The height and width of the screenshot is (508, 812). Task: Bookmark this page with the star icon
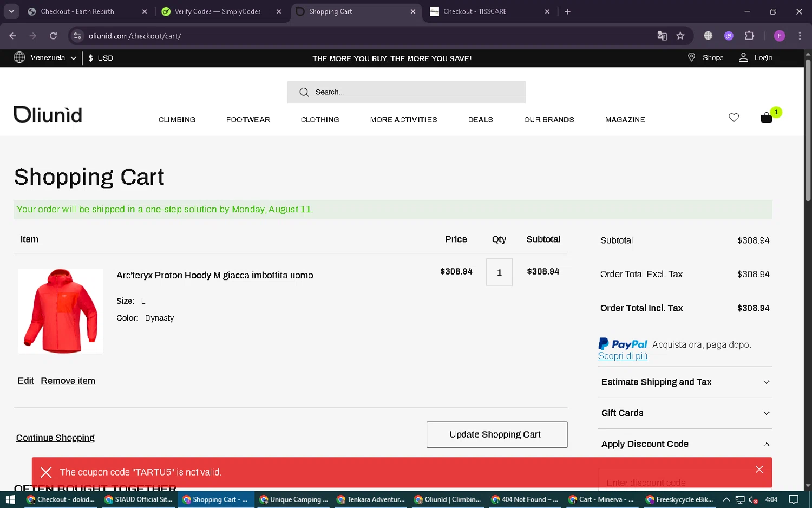(680, 36)
